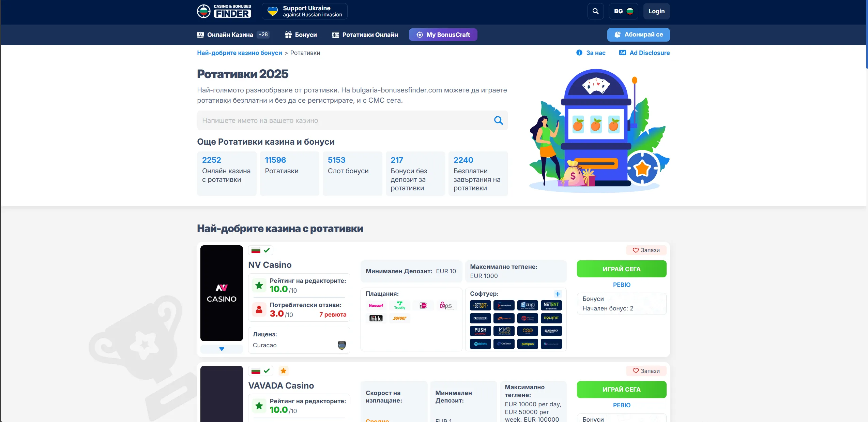
Task: Focus the casino name search field
Action: pyautogui.click(x=352, y=120)
